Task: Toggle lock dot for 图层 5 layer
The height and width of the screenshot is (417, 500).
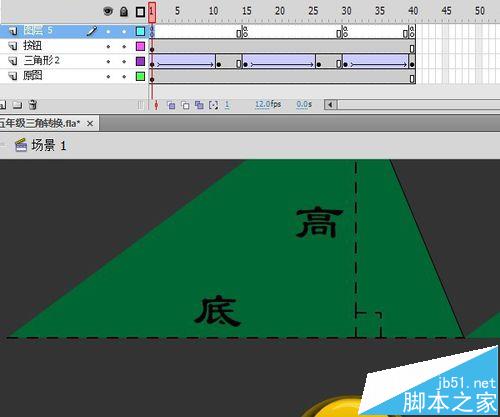Action: [x=124, y=31]
